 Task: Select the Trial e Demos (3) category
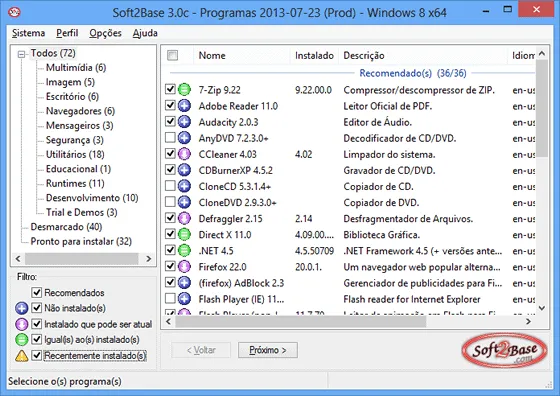point(81,212)
